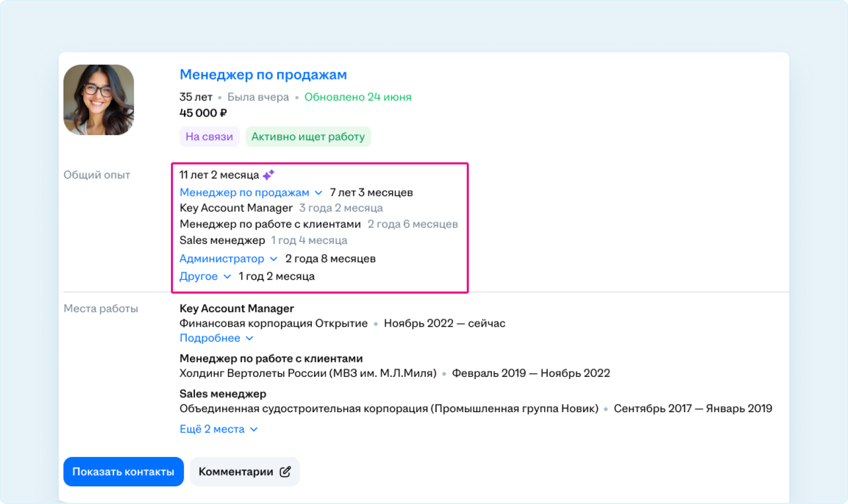Click the chevron next to Подробнее
Screen dimensions: 848x504
click(x=249, y=338)
